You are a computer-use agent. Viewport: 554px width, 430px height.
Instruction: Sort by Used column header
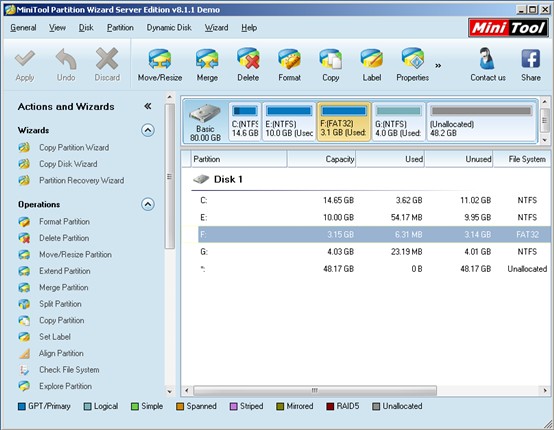(390, 159)
